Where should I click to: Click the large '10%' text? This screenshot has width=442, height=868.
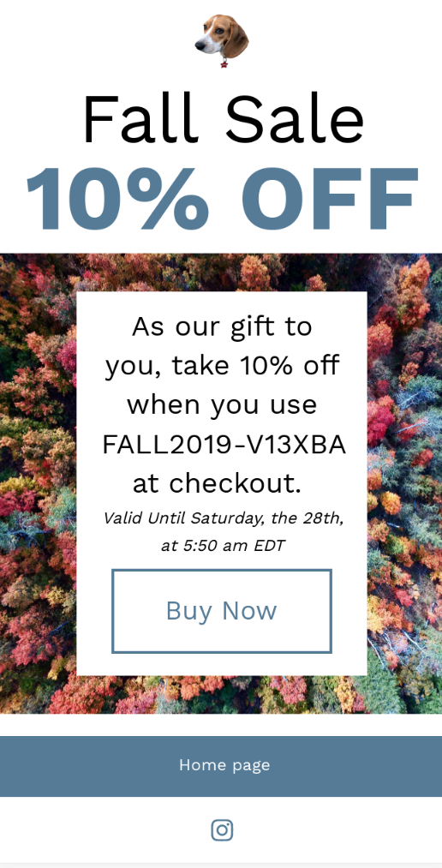pyautogui.click(x=117, y=198)
